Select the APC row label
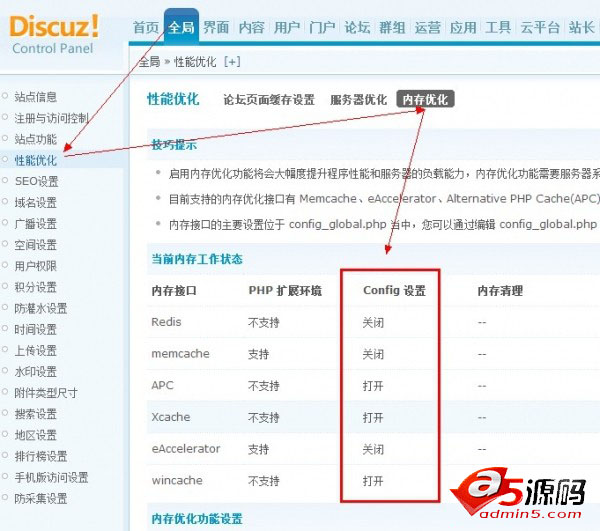Viewport: 600px width, 531px height. click(162, 385)
